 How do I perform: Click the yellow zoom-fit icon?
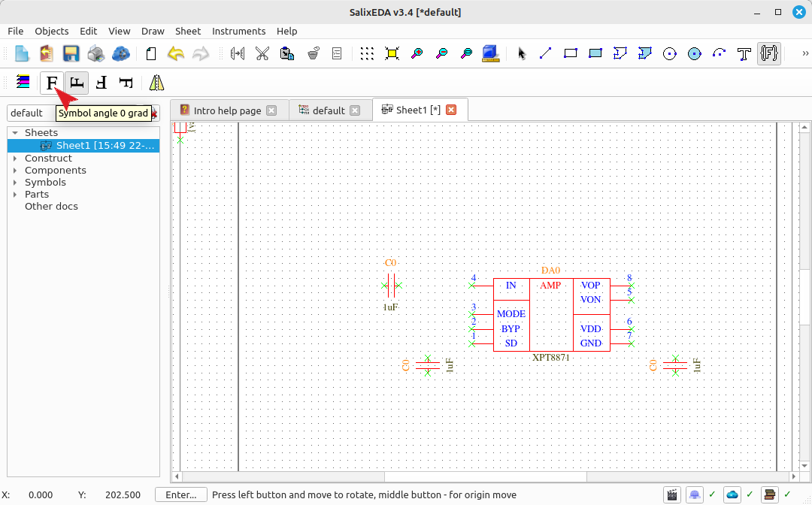click(392, 53)
